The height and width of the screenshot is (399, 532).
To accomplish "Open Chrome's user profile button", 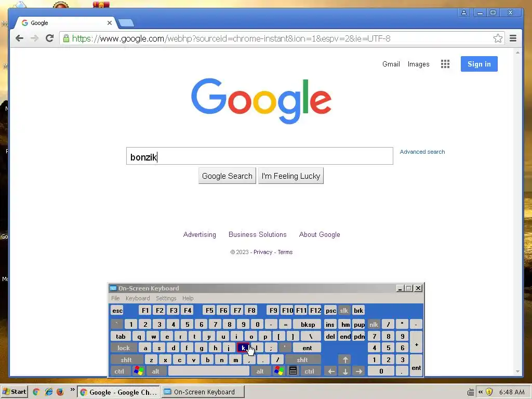I will [x=463, y=12].
